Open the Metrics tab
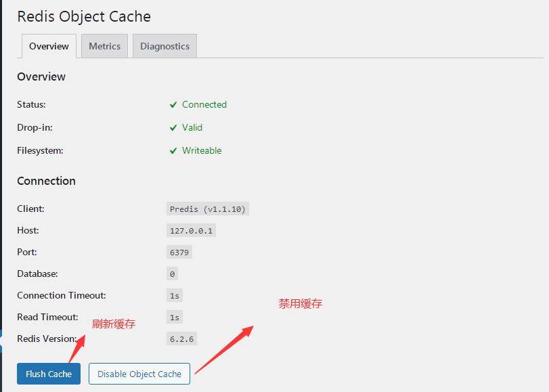Screen dimensions: 549x392 (104, 46)
